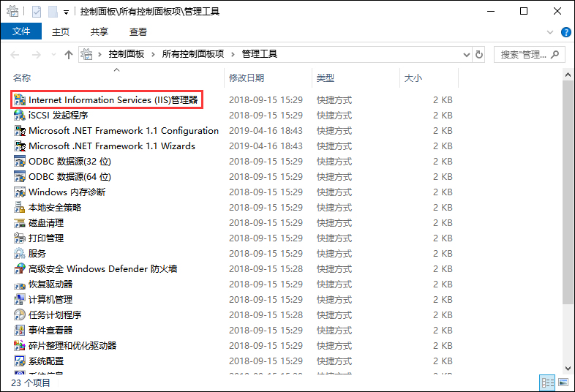Click the 服务 gear icon

pyautogui.click(x=20, y=253)
